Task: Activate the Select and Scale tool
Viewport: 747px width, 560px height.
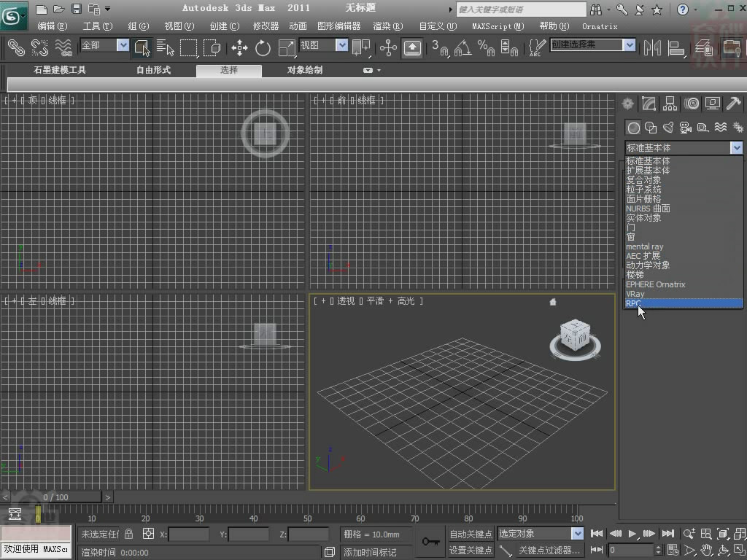Action: [286, 47]
